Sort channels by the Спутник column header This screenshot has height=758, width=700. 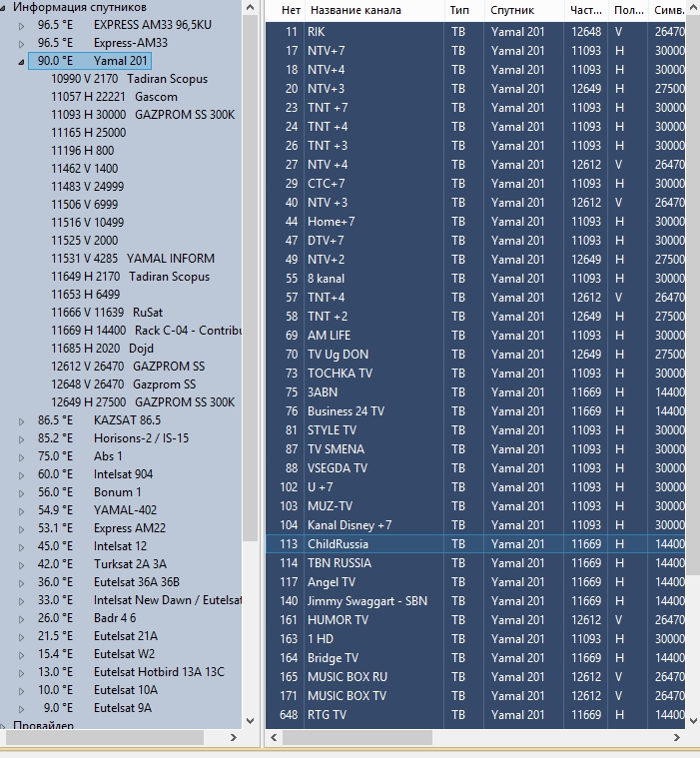click(511, 11)
